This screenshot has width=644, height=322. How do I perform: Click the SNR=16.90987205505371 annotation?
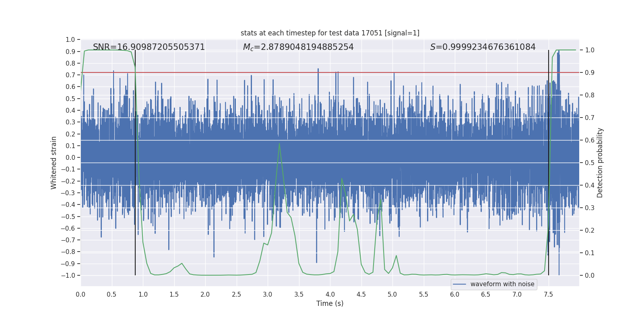point(149,47)
